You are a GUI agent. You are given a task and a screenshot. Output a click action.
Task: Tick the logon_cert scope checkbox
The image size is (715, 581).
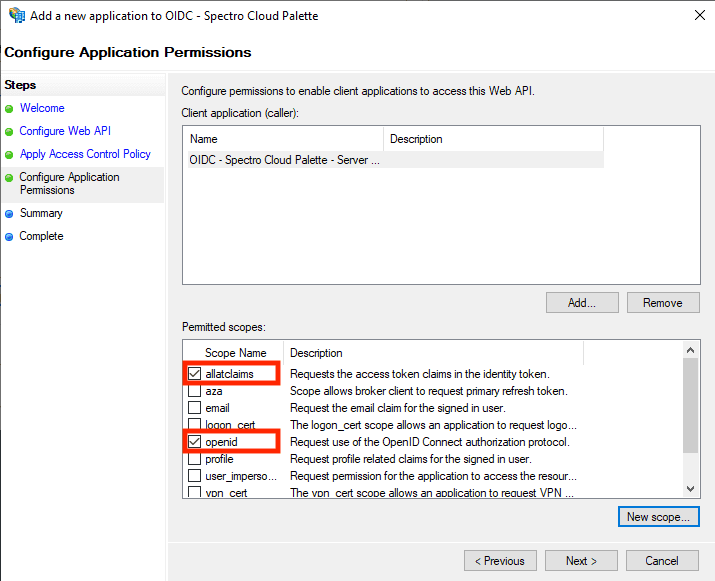(x=194, y=425)
